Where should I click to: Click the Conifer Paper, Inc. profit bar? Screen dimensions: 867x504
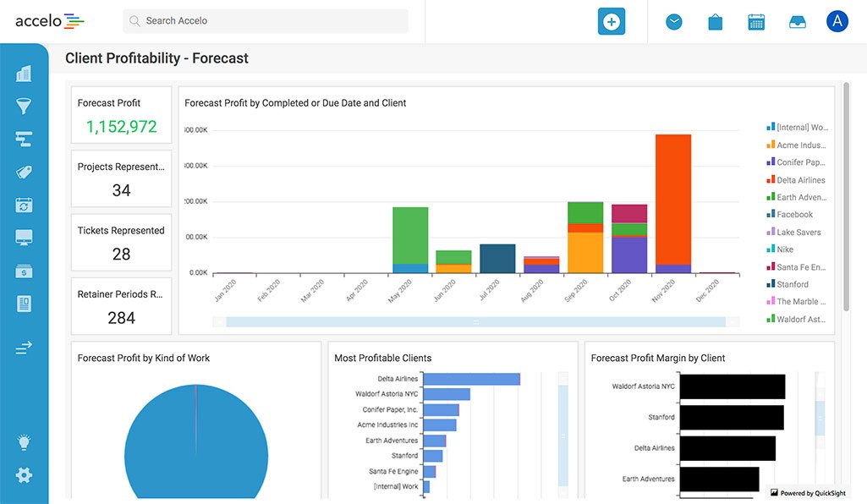click(442, 409)
